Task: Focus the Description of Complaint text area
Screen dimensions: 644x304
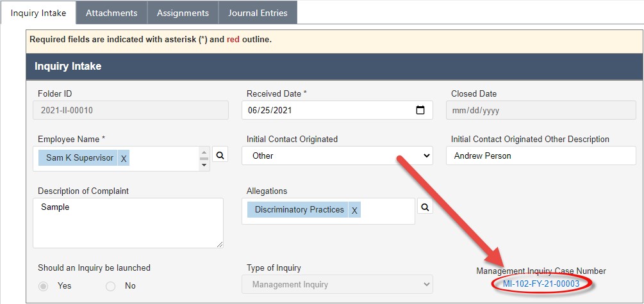Action: point(128,223)
